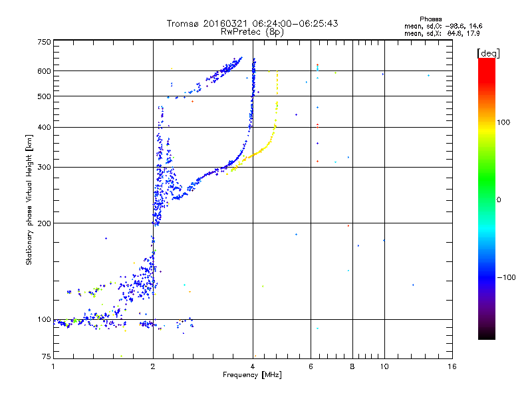Click the y-axis label 'Stationary phase Virtual Height [km]'
This screenshot has width=532, height=399.
point(29,200)
